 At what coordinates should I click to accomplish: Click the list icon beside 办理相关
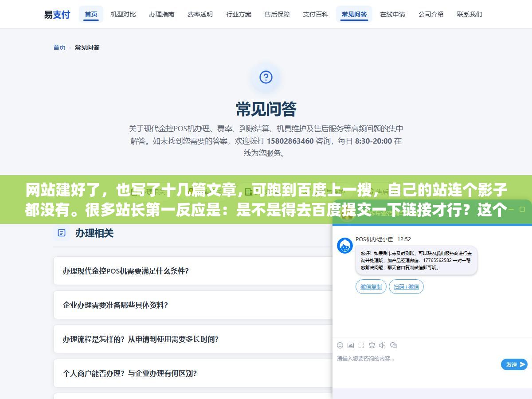62,233
